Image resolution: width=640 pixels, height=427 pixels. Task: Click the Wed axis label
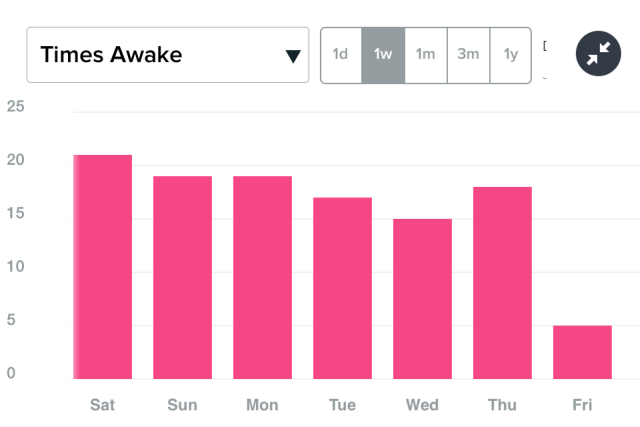[422, 405]
